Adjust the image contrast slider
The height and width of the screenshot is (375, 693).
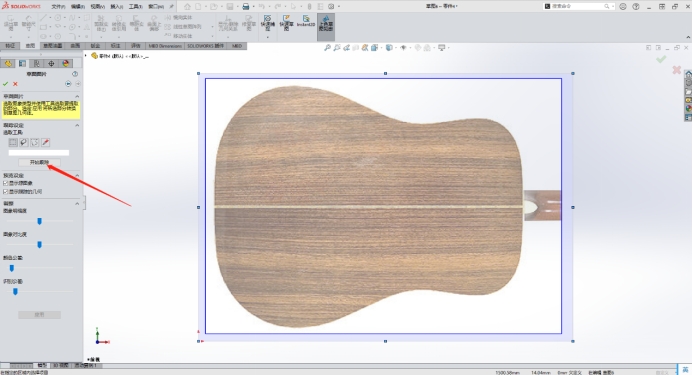coord(39,244)
